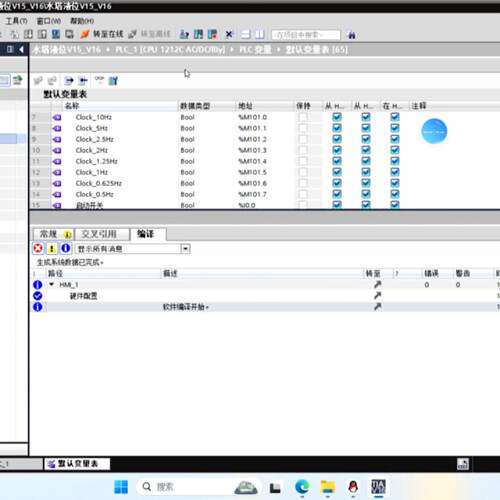Click the binoculars search icon
The width and height of the screenshot is (500, 500).
[351, 35]
